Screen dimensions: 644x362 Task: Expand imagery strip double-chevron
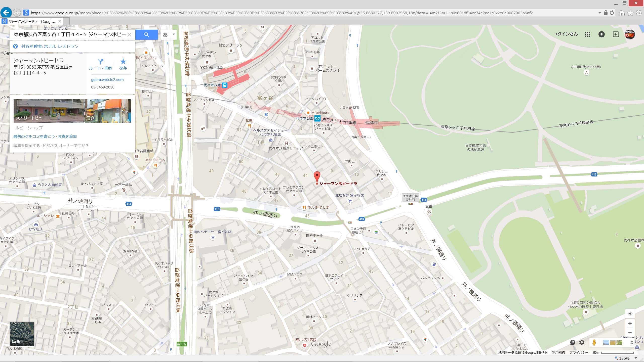click(x=631, y=342)
